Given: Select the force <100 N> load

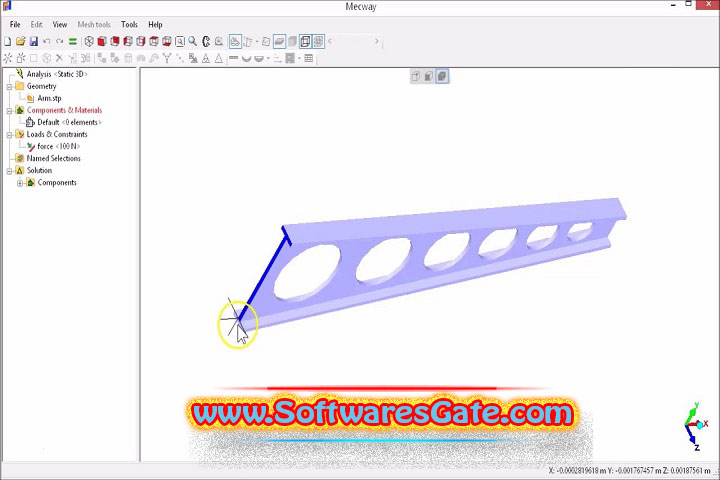Looking at the screenshot, I should pos(58,146).
